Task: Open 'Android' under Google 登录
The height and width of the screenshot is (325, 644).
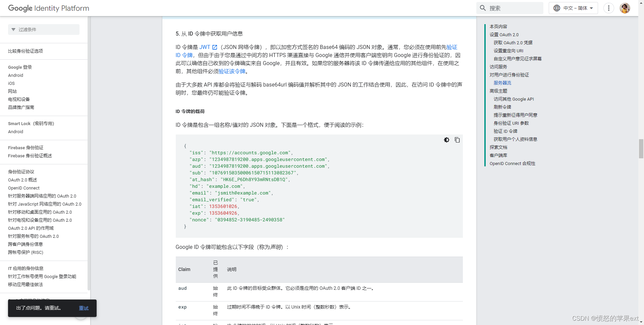Action: [15, 75]
